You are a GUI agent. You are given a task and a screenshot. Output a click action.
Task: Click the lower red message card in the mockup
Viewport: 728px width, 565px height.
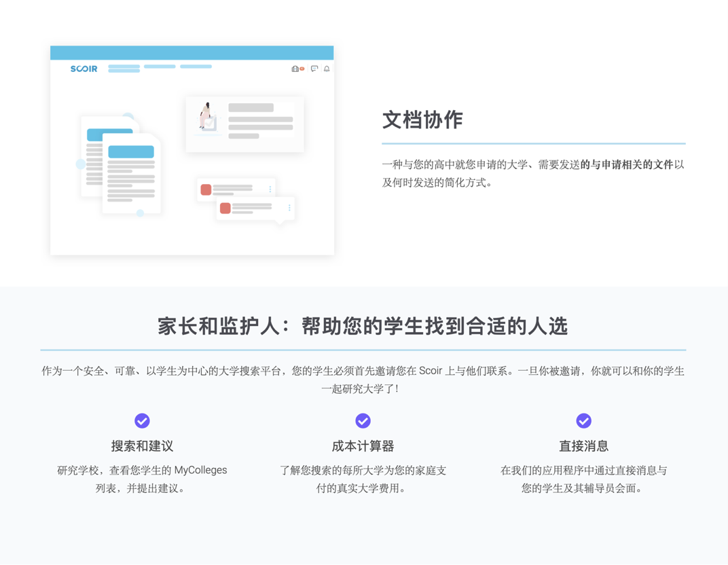pyautogui.click(x=256, y=208)
